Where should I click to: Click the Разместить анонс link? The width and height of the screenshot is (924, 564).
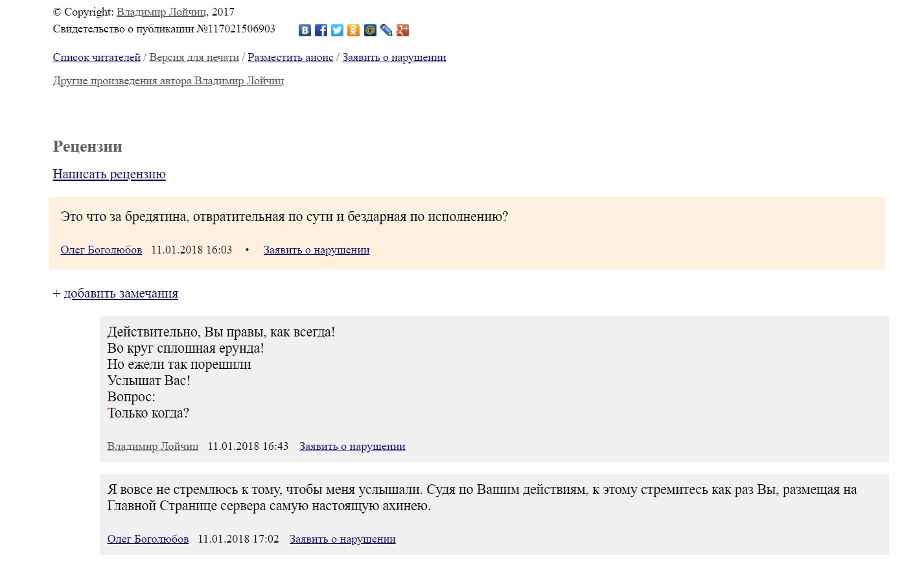290,57
